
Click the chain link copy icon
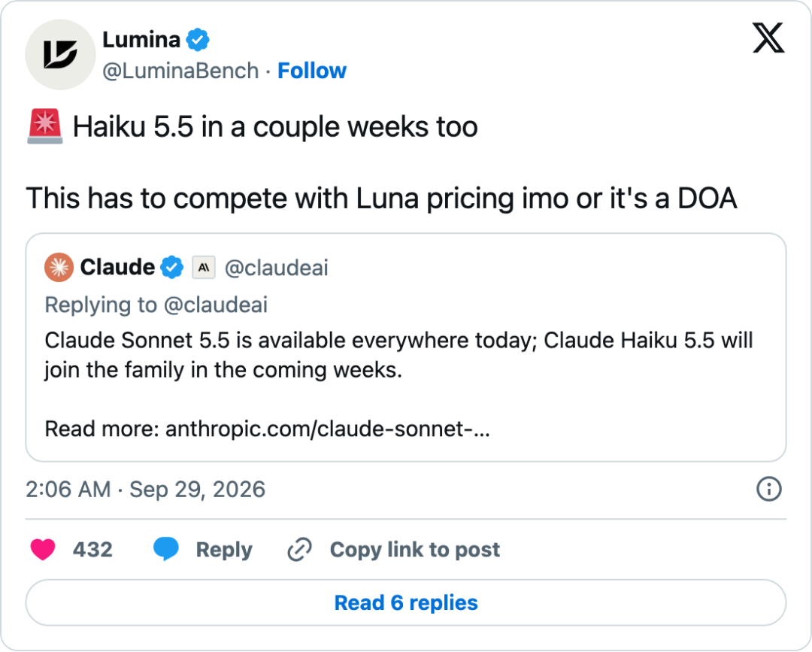299,550
